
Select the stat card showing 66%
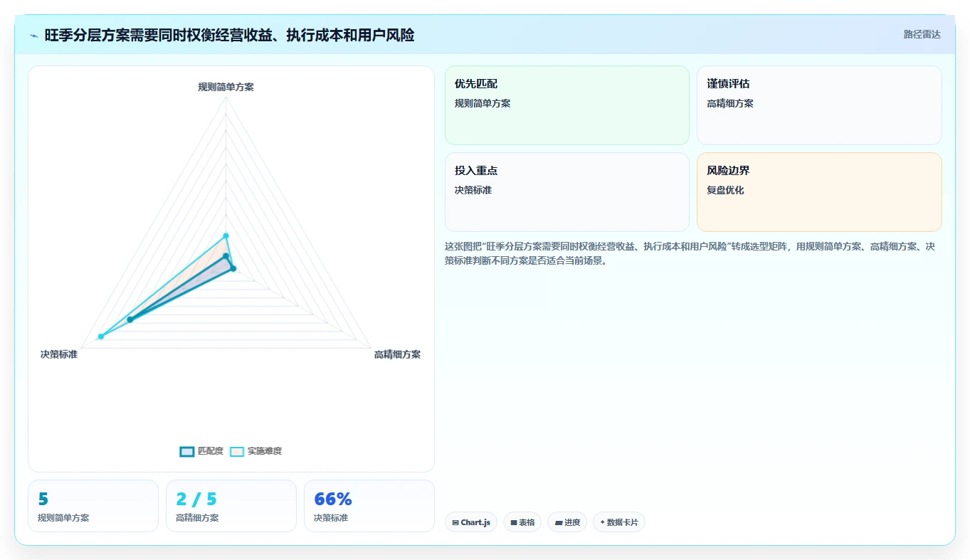pos(369,506)
